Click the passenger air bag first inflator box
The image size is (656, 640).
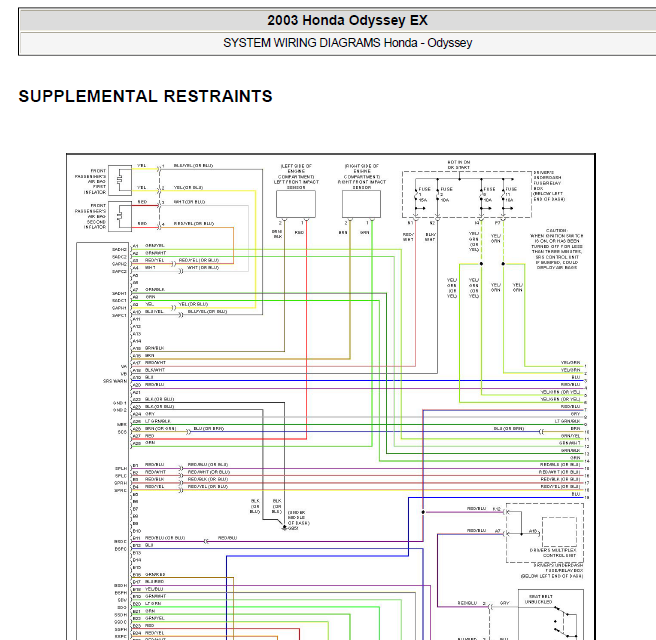[120, 180]
